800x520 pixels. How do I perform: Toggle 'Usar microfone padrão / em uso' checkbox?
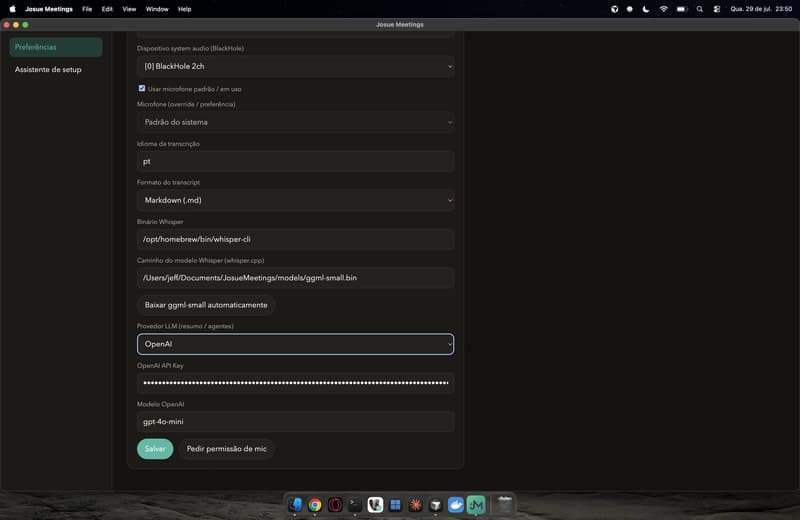coord(142,88)
